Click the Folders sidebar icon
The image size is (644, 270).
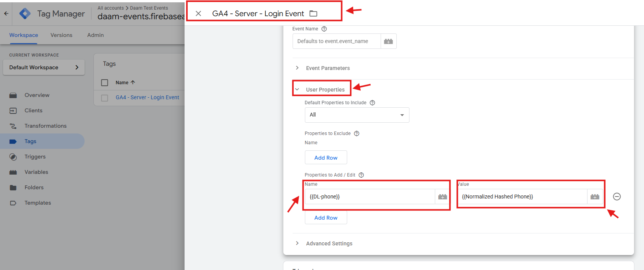pos(13,187)
